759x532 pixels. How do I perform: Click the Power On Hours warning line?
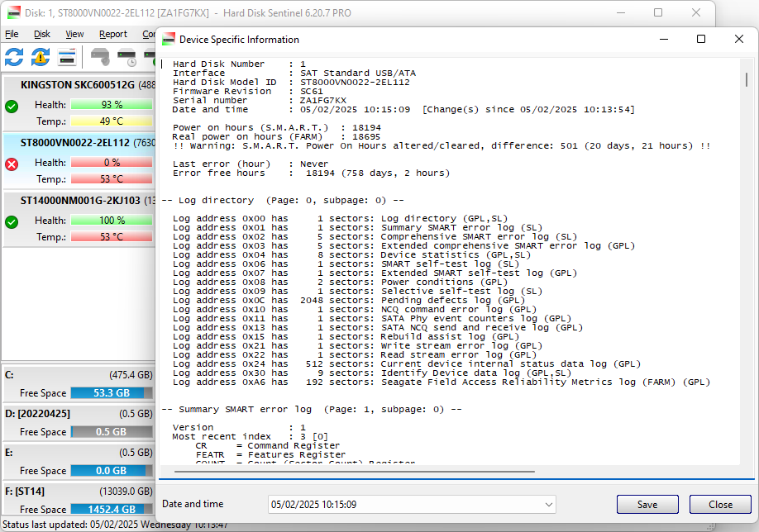point(442,145)
